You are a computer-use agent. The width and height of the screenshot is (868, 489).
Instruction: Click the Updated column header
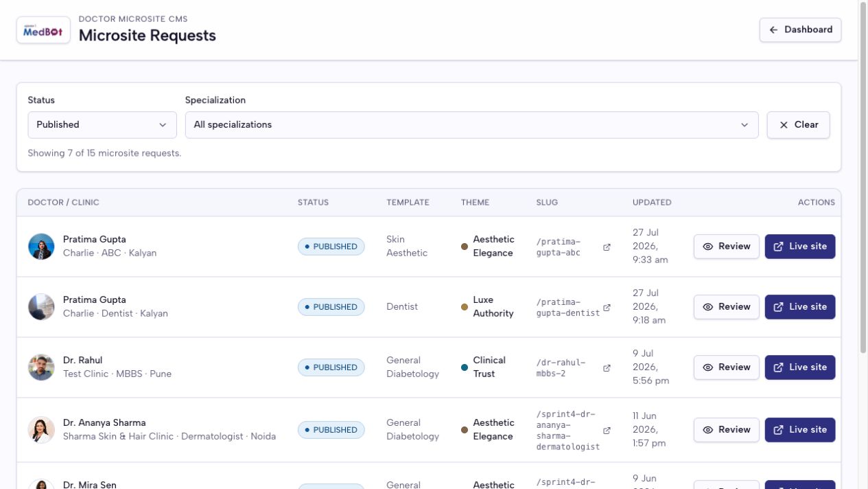point(652,203)
